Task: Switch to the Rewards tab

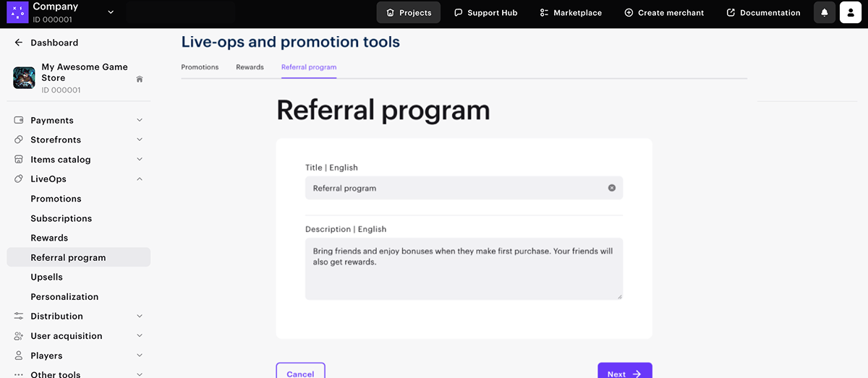Action: tap(250, 67)
